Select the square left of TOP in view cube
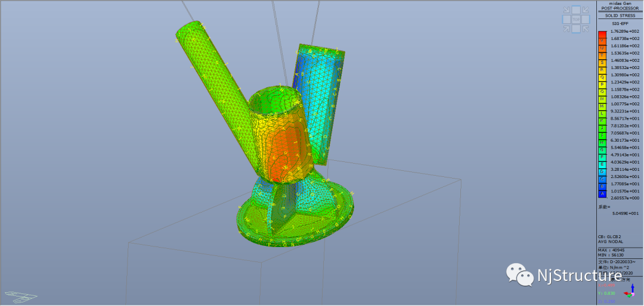Image resolution: width=644 pixels, height=306 pixels. 566,19
